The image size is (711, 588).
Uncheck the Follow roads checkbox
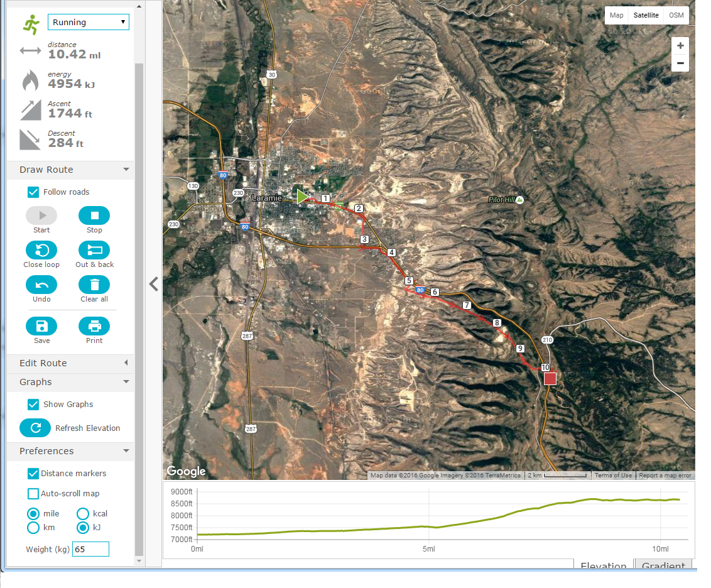click(x=33, y=192)
